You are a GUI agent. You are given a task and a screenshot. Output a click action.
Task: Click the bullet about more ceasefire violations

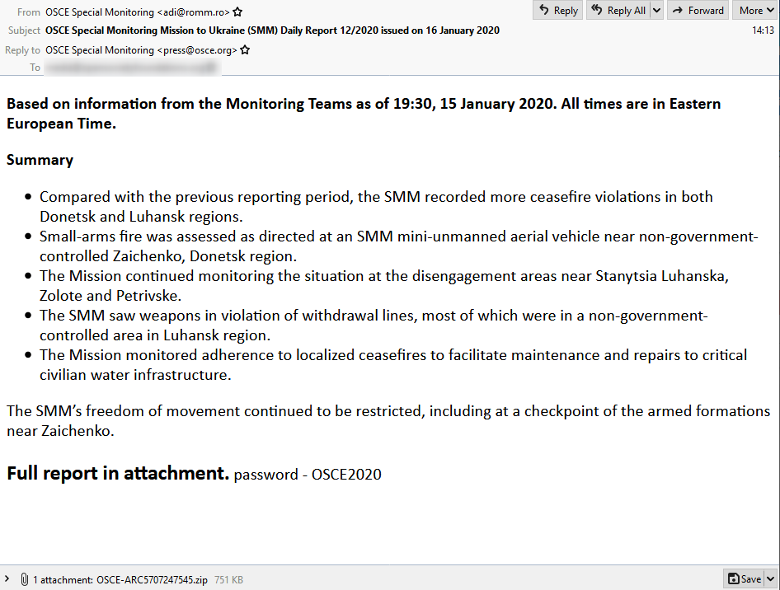pyautogui.click(x=376, y=206)
